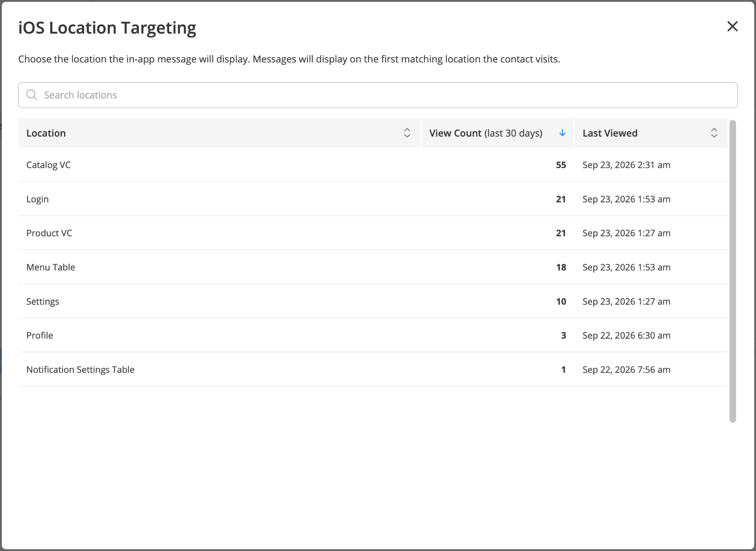Focus the Search locations input field

pos(378,95)
